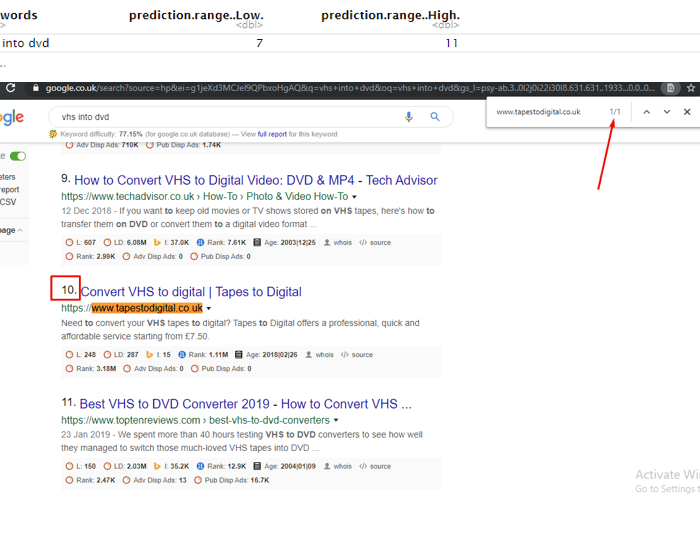700x547 pixels.
Task: Click the browser address bar URL
Action: click(350, 88)
